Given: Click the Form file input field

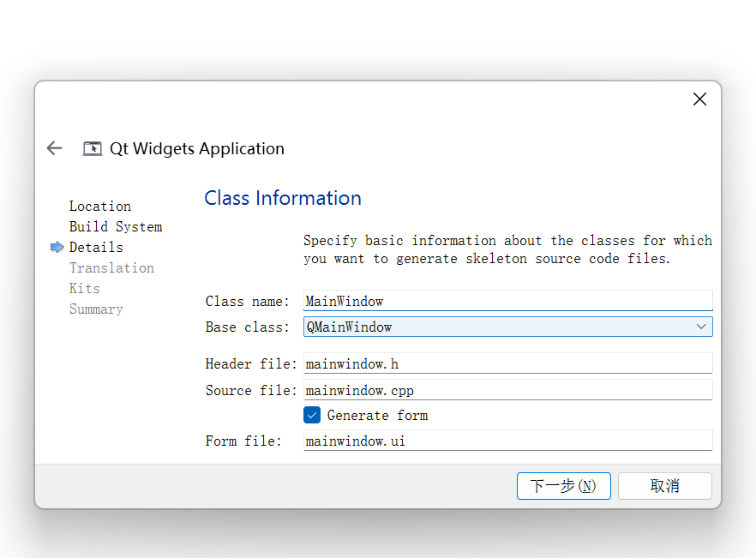Looking at the screenshot, I should (507, 441).
